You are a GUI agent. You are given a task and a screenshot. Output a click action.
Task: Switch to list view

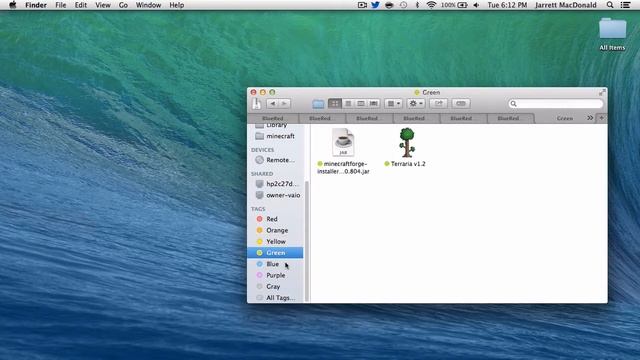[348, 104]
